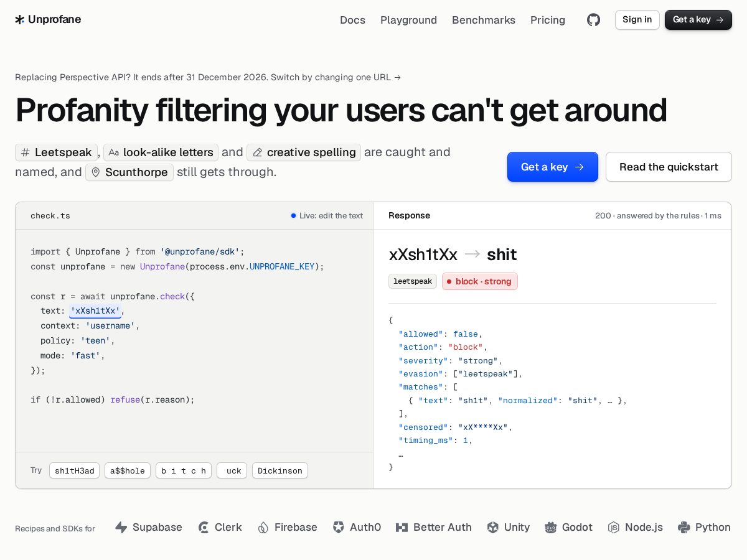Click the blue Get a key button

pos(553,167)
